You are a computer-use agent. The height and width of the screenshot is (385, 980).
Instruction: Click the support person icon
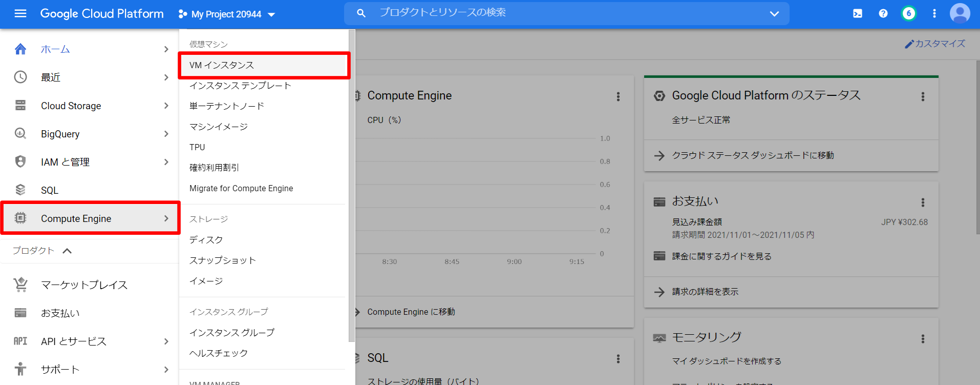[x=20, y=369]
